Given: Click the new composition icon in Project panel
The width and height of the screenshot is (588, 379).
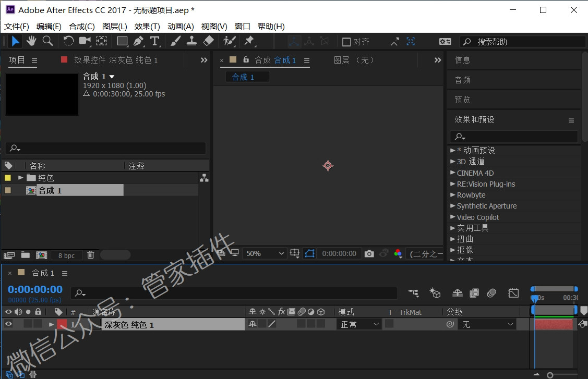Looking at the screenshot, I should pyautogui.click(x=41, y=255).
